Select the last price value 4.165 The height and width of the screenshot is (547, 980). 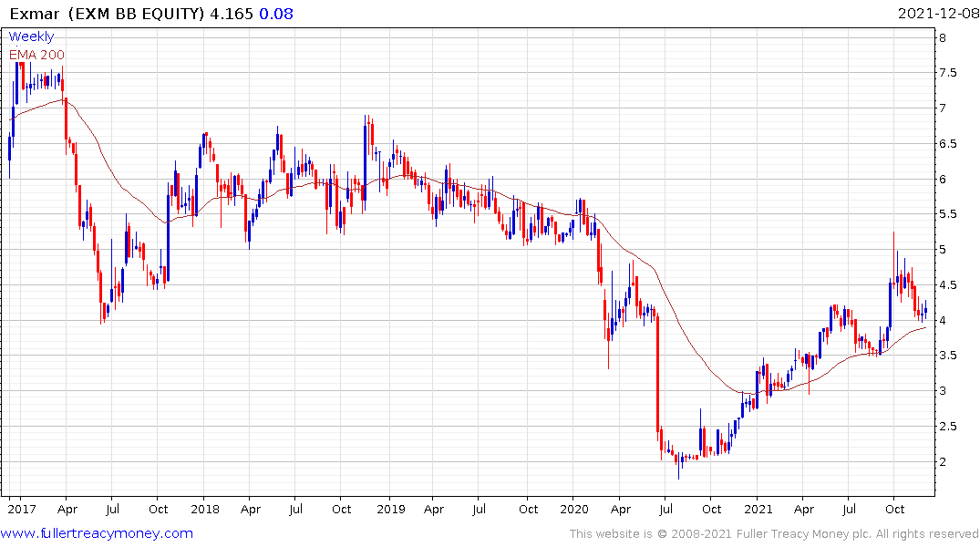[232, 14]
